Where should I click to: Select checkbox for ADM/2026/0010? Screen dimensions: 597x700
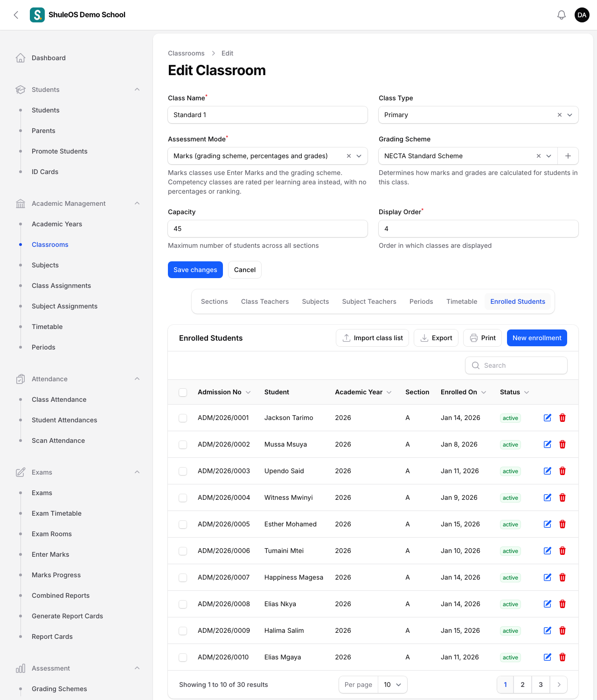(183, 658)
